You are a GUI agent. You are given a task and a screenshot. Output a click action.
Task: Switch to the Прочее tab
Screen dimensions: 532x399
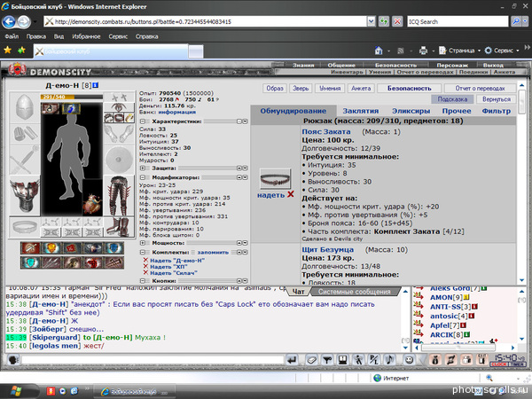457,111
